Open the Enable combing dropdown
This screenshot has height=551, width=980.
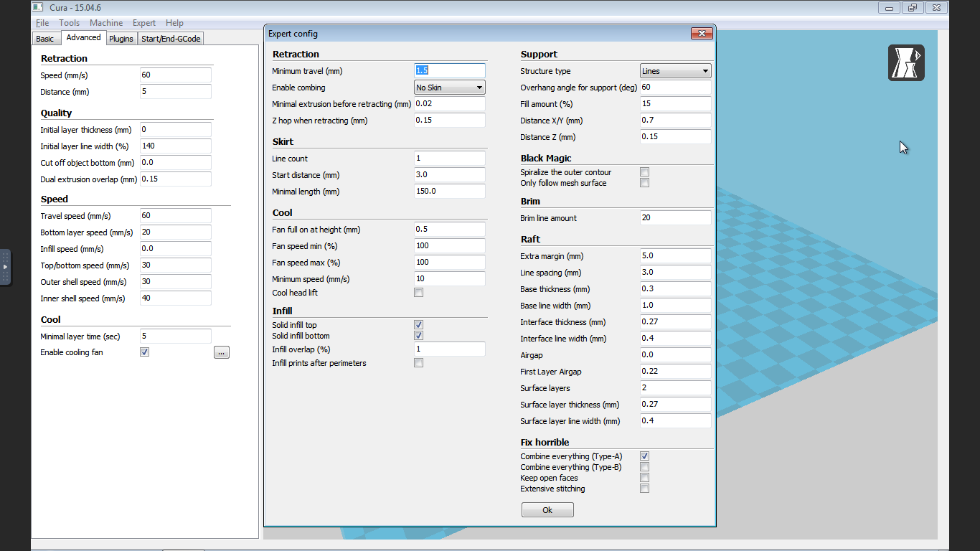tap(450, 88)
